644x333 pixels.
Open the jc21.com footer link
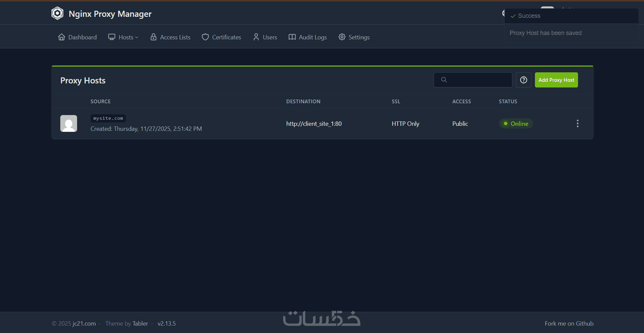click(84, 323)
